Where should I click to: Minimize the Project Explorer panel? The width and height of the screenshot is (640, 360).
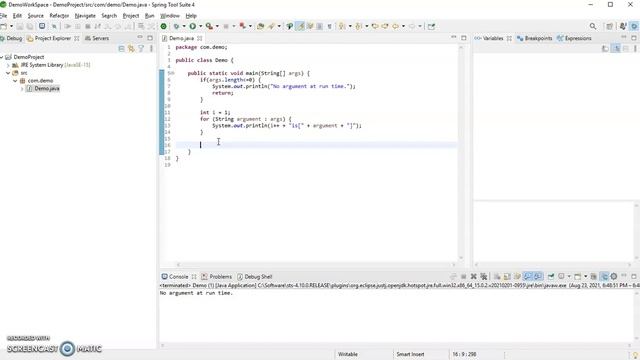(x=140, y=38)
